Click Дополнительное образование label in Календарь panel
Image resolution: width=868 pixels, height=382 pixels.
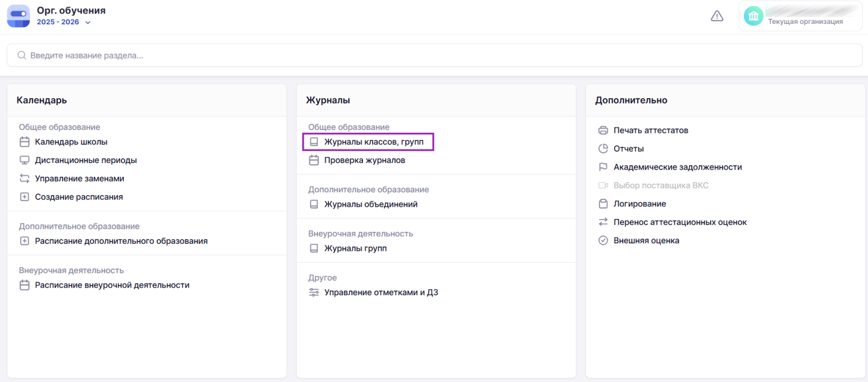point(79,226)
